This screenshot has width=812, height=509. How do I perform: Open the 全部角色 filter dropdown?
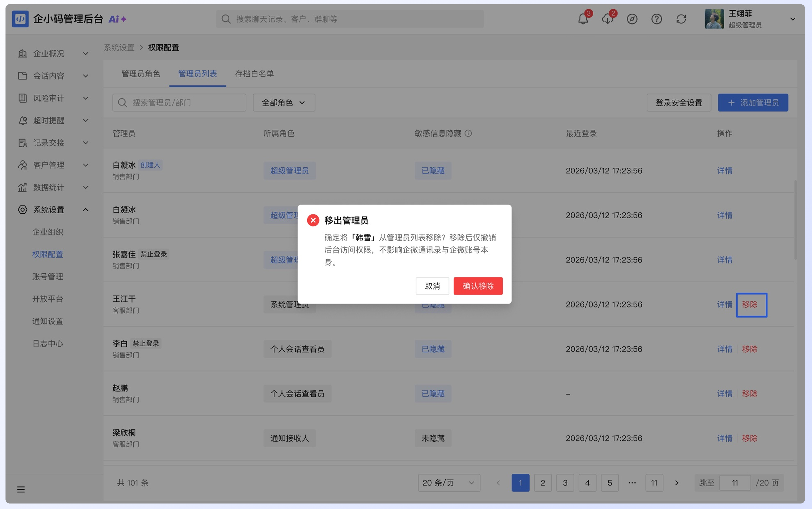pyautogui.click(x=284, y=103)
